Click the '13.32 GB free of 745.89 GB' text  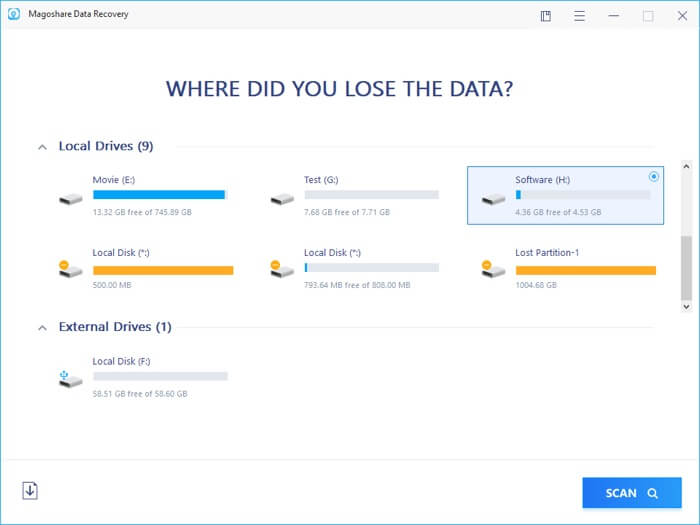click(x=142, y=212)
